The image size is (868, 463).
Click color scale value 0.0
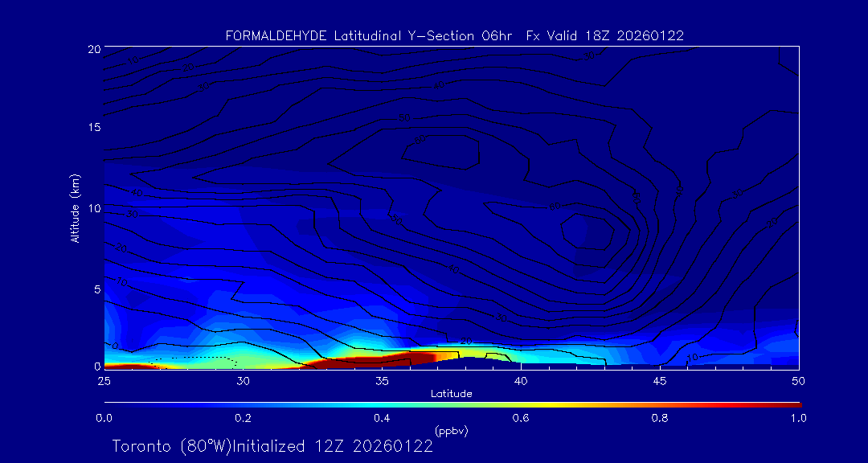click(x=104, y=418)
